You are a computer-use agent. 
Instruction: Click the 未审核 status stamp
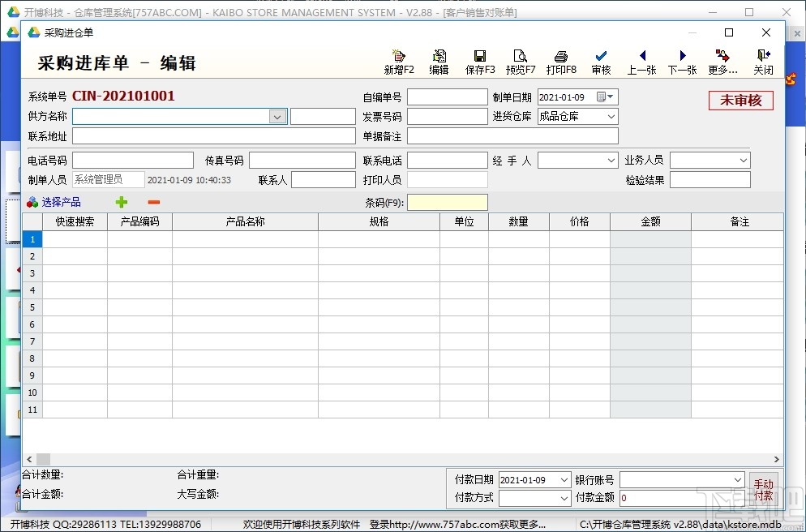pos(740,101)
